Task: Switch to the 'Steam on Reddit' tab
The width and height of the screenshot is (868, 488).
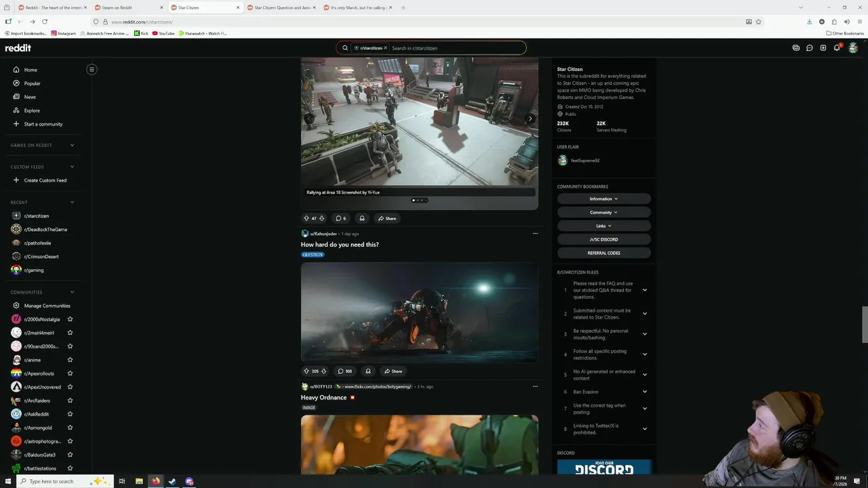Action: [129, 7]
